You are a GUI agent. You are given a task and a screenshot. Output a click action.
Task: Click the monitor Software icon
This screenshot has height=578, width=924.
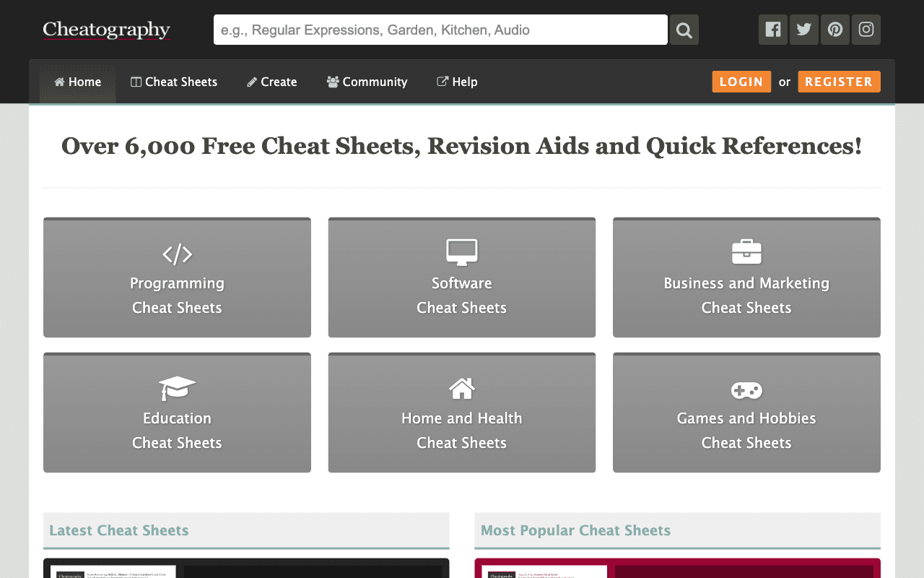462,253
